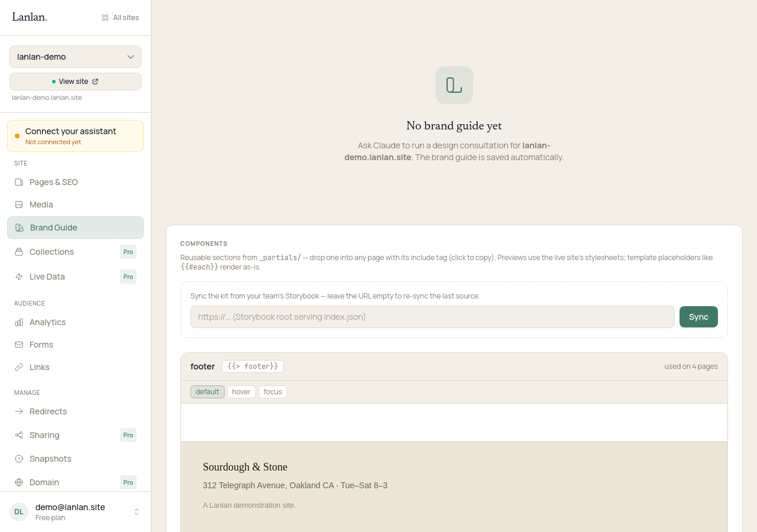Click the orange status dot in assistant banner
This screenshot has height=532, width=757.
click(x=17, y=136)
